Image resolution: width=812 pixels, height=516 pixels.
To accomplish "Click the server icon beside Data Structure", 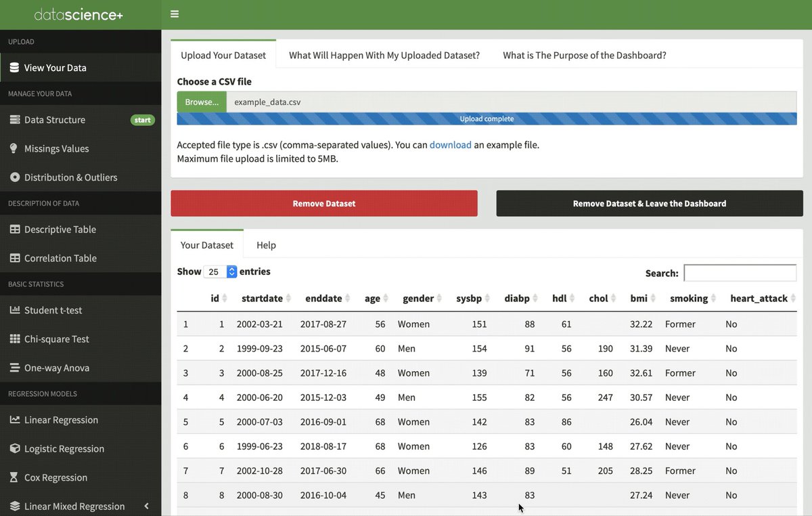I will pyautogui.click(x=14, y=120).
